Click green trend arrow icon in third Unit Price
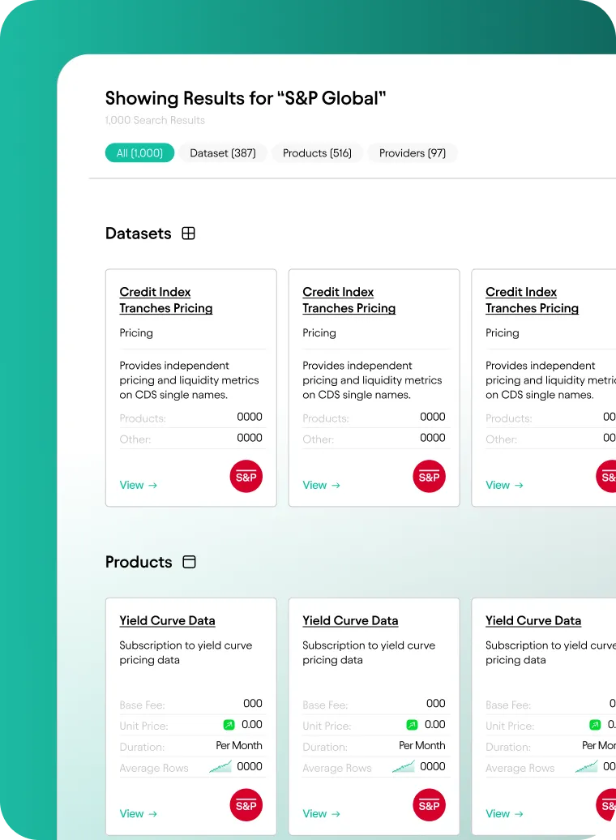616x840 pixels. pyautogui.click(x=595, y=725)
